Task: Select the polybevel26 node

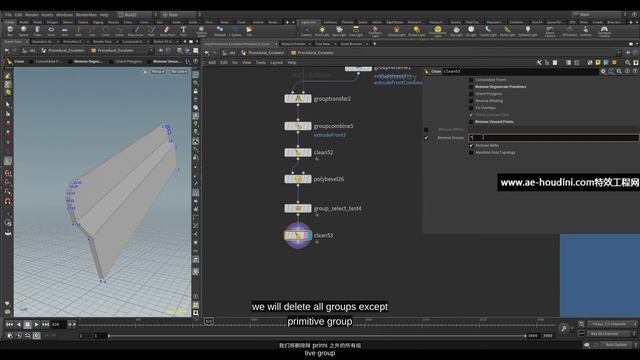Action: [x=298, y=179]
